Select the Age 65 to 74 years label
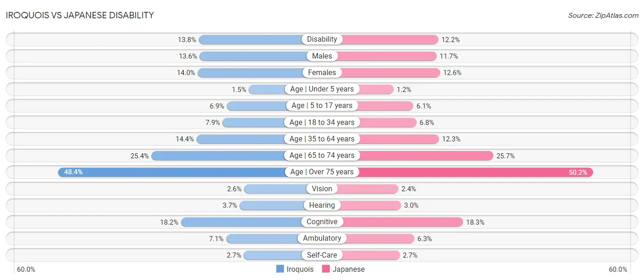Image resolution: width=644 pixels, height=280 pixels. coord(322,156)
